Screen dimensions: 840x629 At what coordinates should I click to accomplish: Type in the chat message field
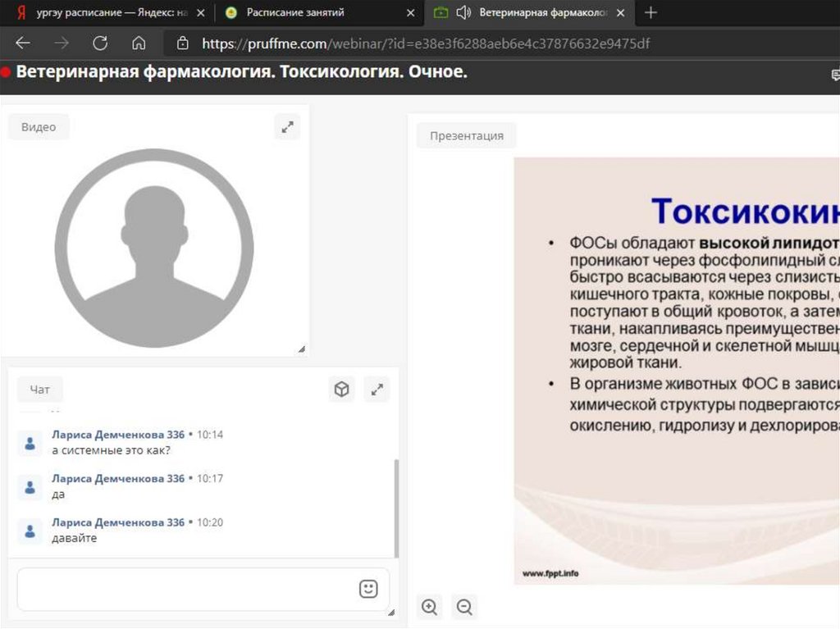click(185, 589)
